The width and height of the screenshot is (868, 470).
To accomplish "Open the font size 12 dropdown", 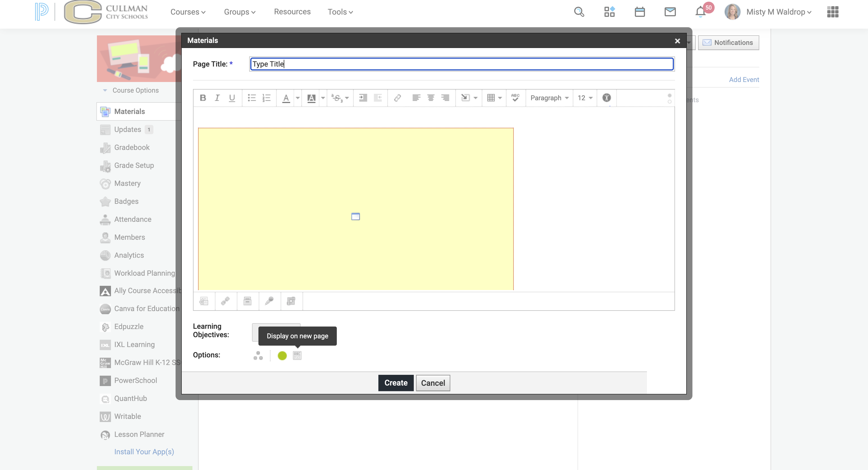I will (585, 98).
